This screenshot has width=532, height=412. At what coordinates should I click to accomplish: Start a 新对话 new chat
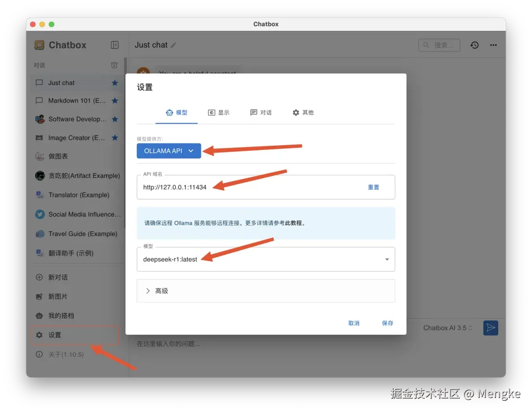(77, 277)
